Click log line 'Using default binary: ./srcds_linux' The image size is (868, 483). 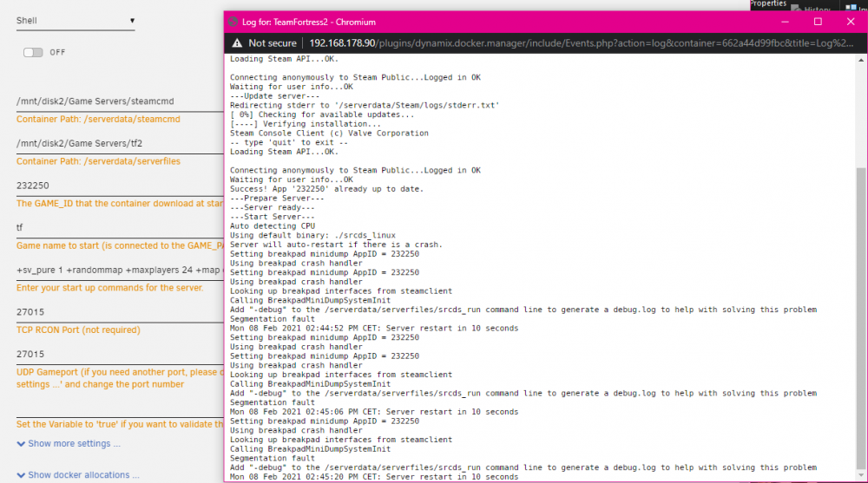click(x=312, y=236)
